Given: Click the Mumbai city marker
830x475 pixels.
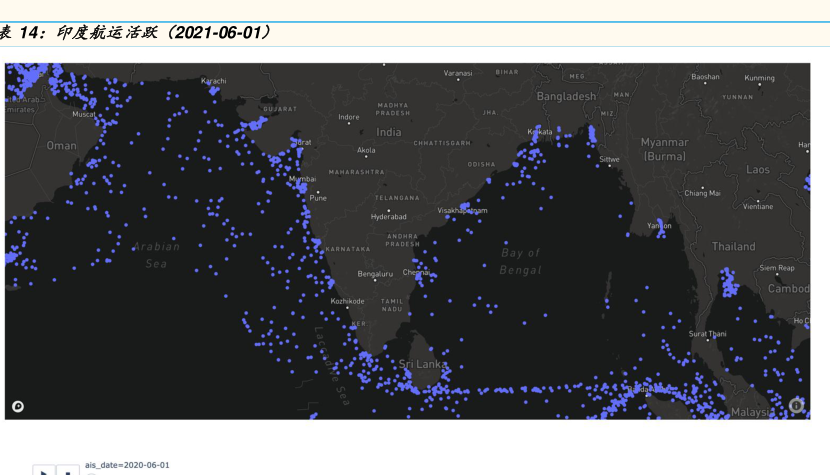Looking at the screenshot, I should pos(302,180).
